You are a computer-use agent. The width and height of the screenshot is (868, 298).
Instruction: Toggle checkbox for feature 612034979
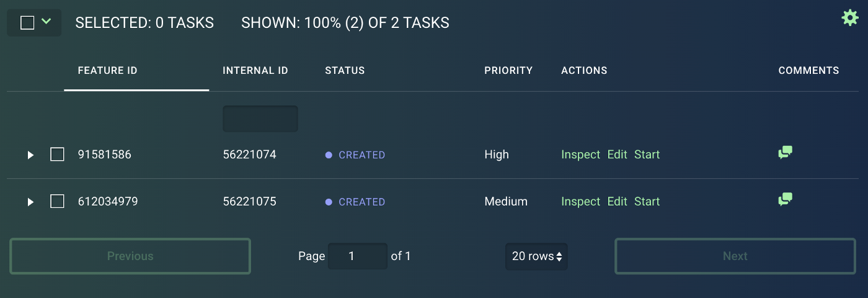point(57,201)
